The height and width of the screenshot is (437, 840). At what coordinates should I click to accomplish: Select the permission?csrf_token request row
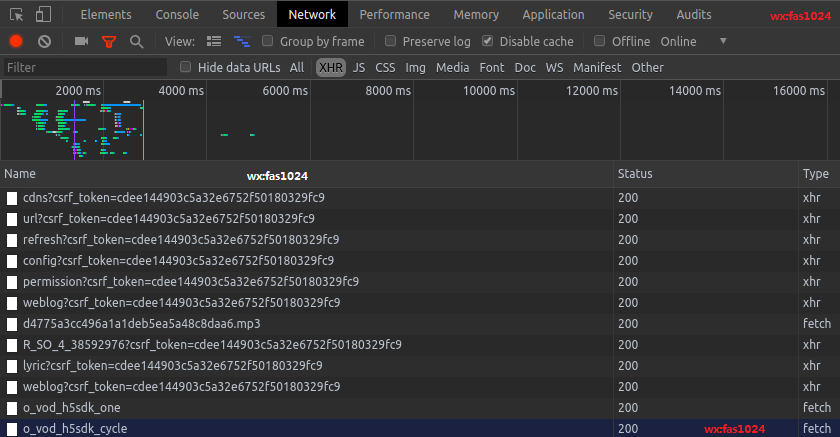pyautogui.click(x=420, y=282)
